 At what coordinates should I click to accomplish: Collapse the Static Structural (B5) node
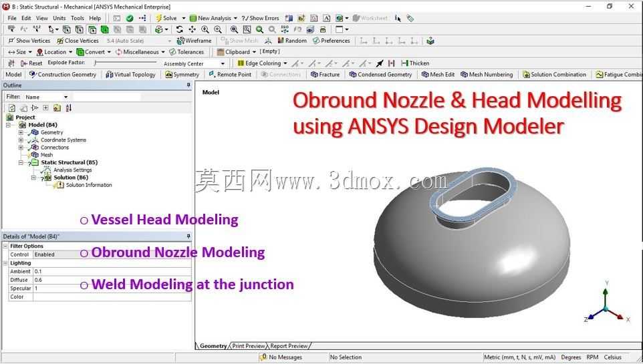click(21, 162)
